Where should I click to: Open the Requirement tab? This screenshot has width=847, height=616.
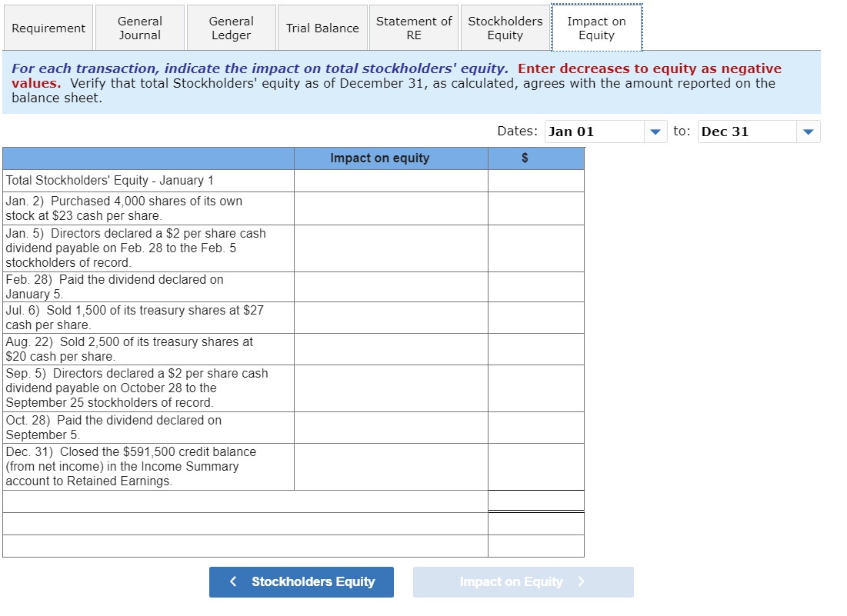tap(48, 28)
